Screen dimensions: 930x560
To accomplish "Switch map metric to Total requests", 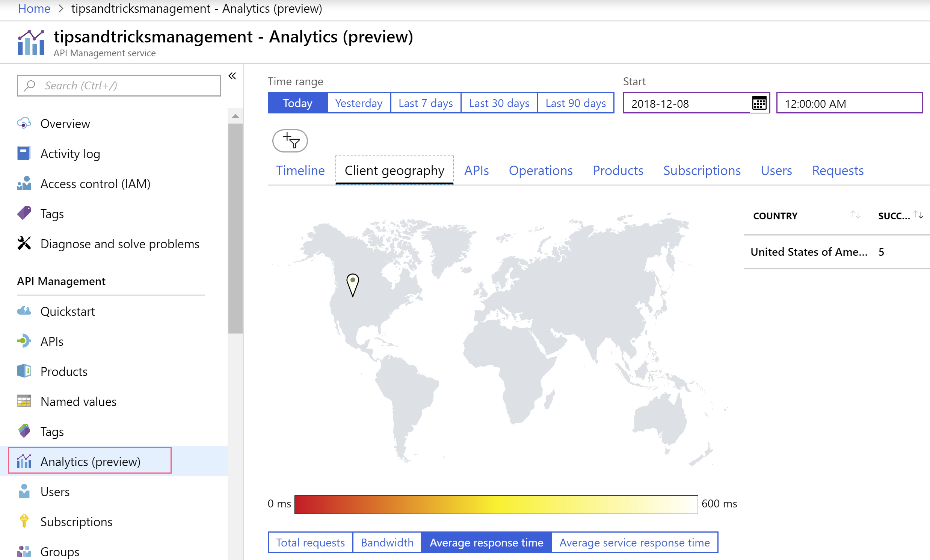I will click(311, 542).
